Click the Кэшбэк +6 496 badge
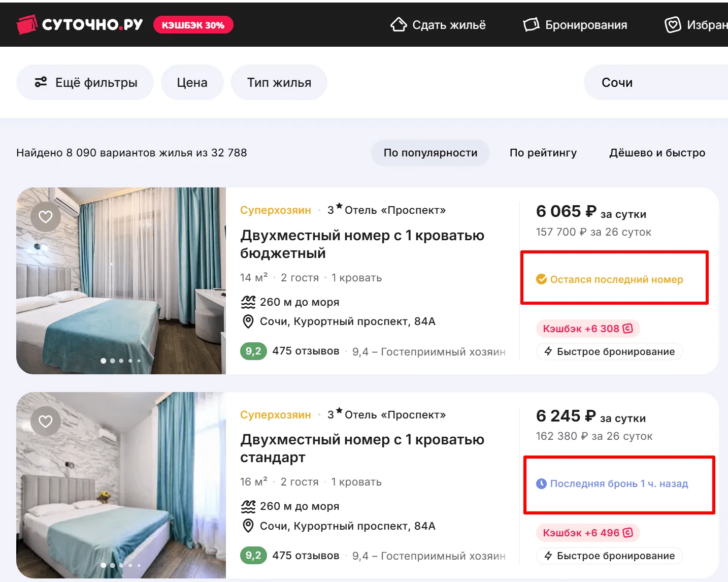This screenshot has width=728, height=582. [x=587, y=533]
